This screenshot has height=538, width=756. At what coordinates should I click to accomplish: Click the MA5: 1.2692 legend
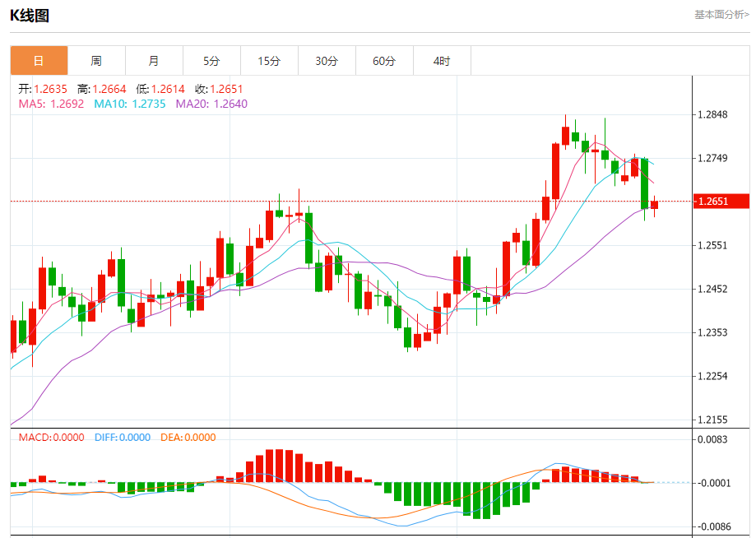[51, 104]
